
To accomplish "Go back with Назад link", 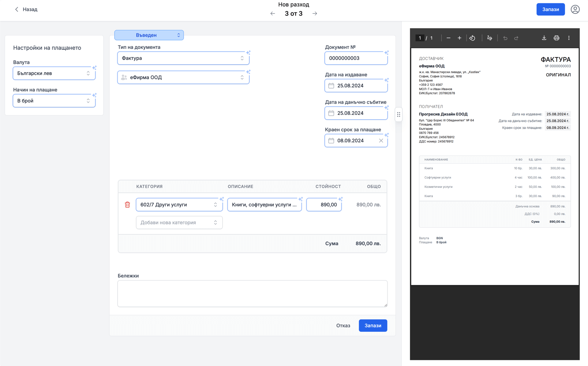I will pos(26,9).
